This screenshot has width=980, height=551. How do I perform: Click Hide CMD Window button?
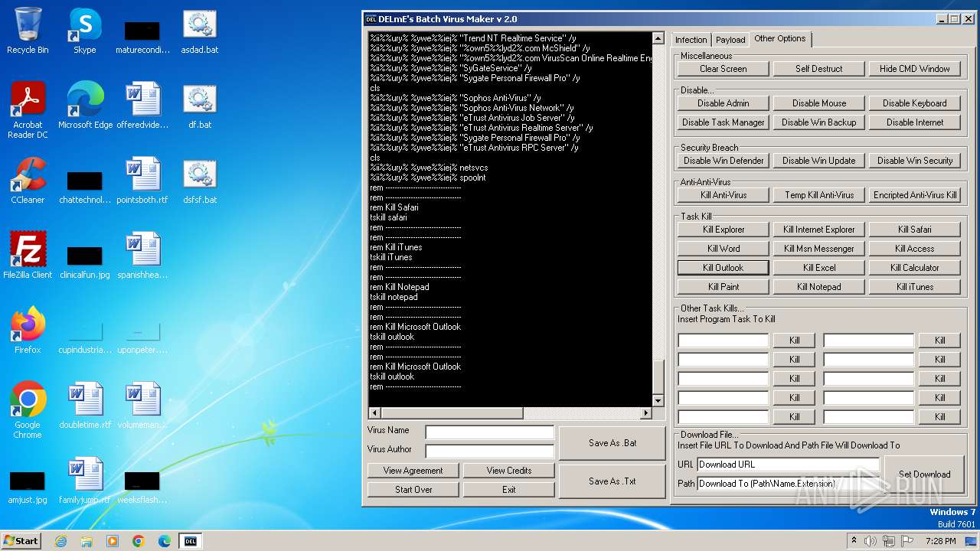coord(914,69)
